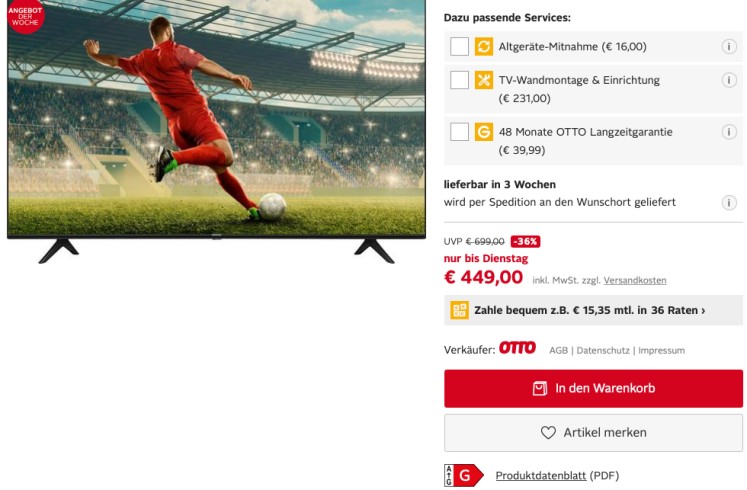
Task: Click the red Angebot der Woche badge
Action: pyautogui.click(x=25, y=16)
